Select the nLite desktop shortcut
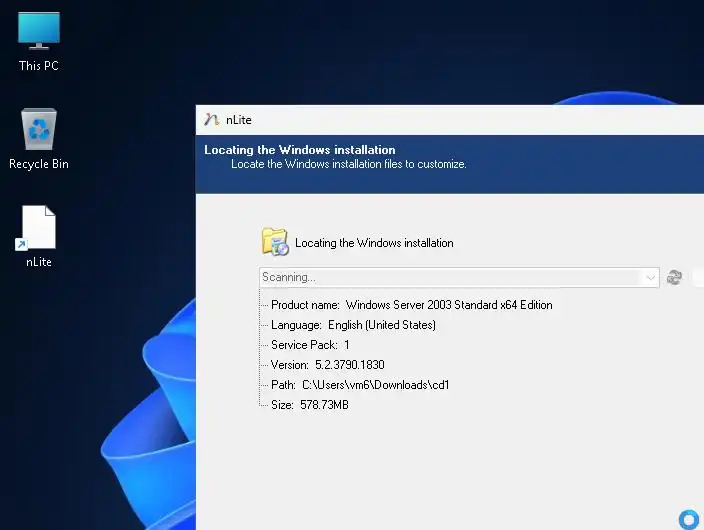 (x=39, y=237)
